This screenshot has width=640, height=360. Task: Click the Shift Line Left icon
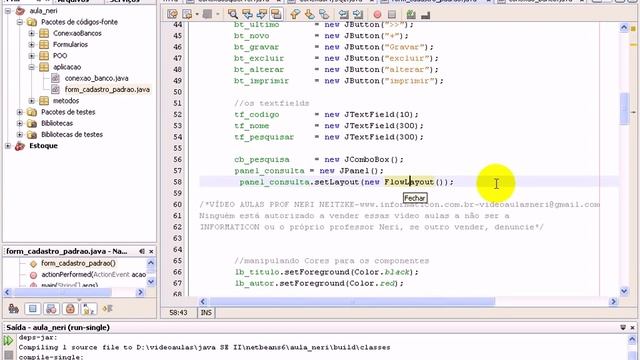click(343, 15)
